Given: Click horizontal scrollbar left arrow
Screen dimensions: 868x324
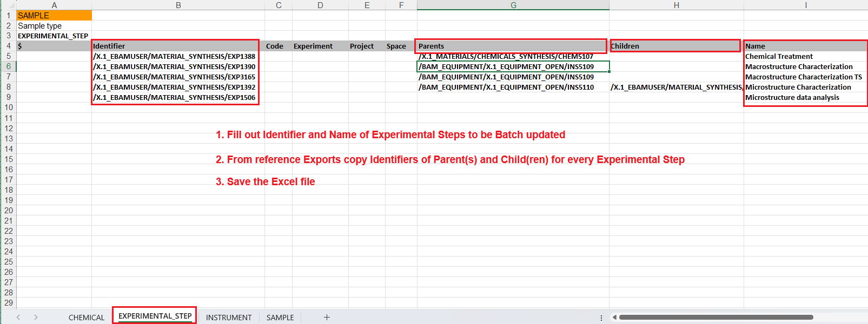Looking at the screenshot, I should point(614,318).
